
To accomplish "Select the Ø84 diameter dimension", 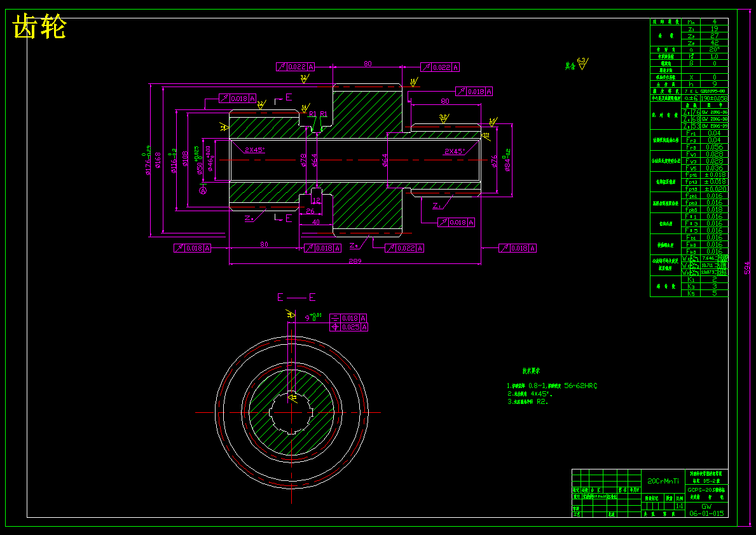I will click(x=507, y=159).
